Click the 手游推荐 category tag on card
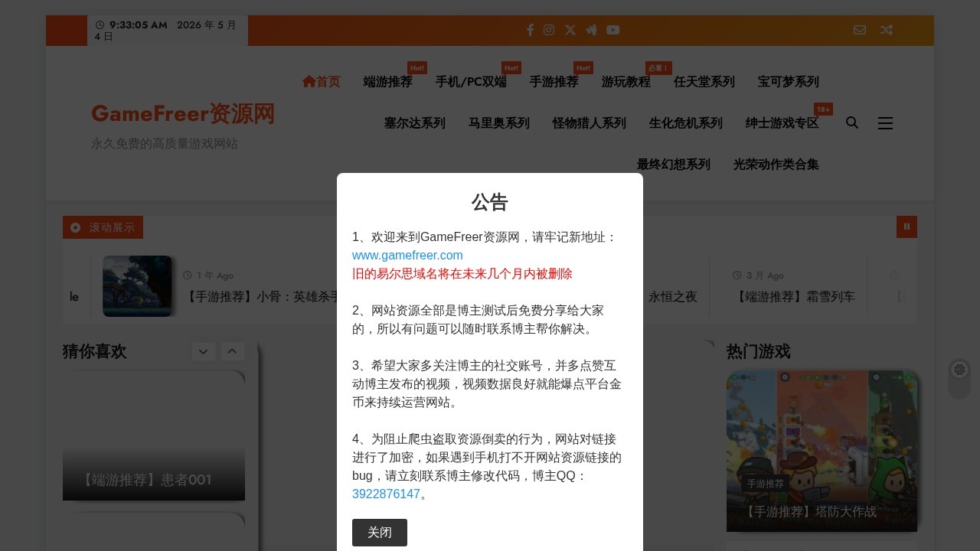The image size is (980, 551). 766,484
